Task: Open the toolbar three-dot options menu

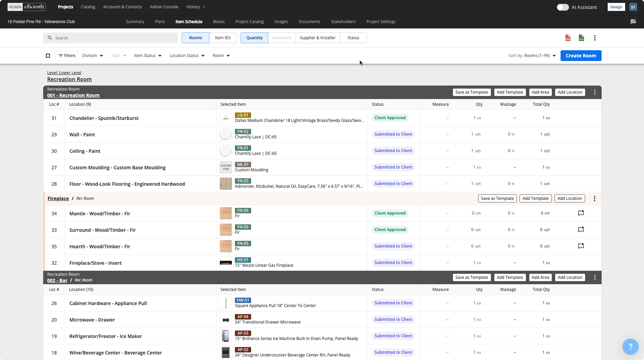Action: click(x=595, y=38)
